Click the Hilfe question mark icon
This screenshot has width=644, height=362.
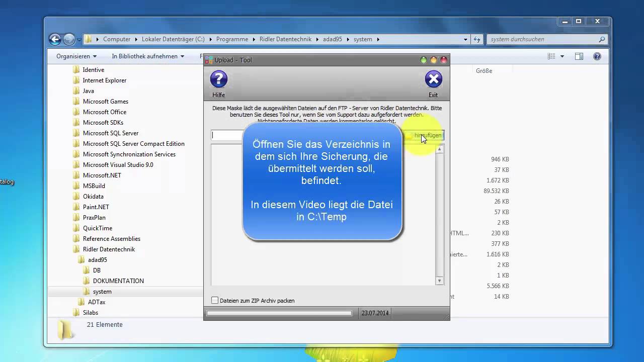tap(218, 79)
